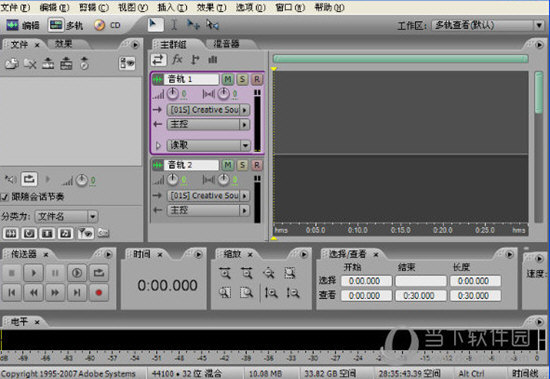
Task: Mute track 音轨 2 with M button
Action: (228, 165)
